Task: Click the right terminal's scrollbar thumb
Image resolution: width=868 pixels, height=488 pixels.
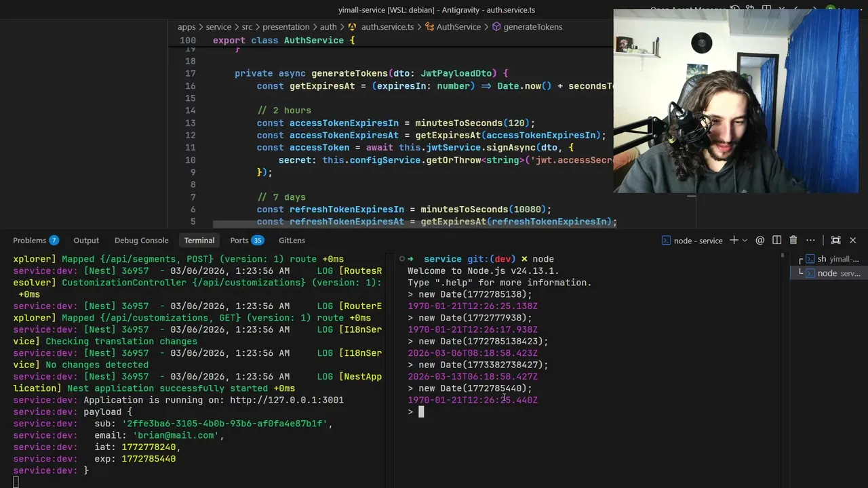Action: coord(783,256)
